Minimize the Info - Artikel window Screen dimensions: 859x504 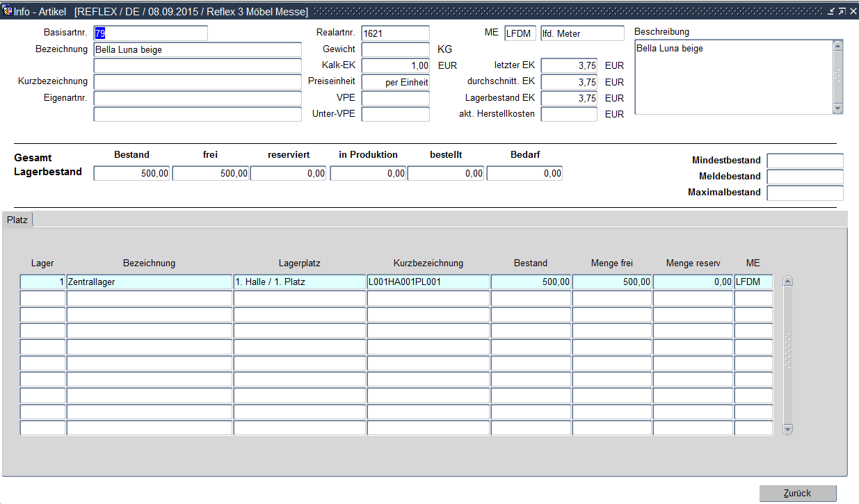tap(830, 12)
